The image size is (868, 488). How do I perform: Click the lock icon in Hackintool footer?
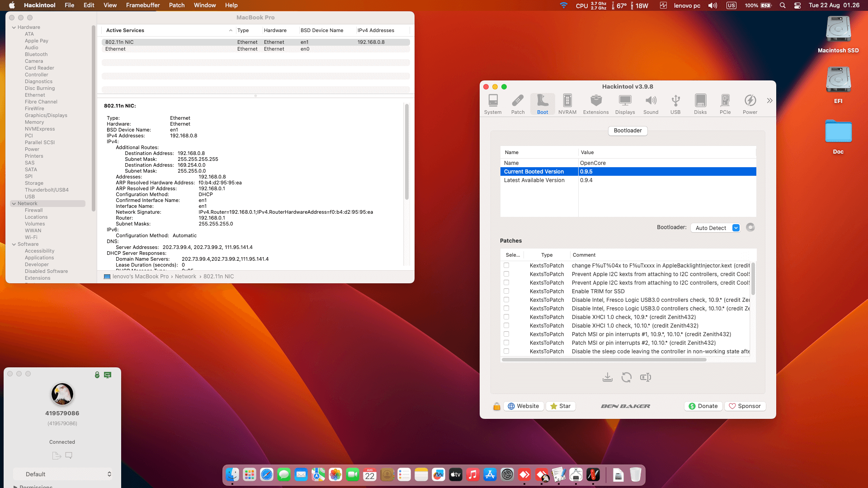(496, 406)
